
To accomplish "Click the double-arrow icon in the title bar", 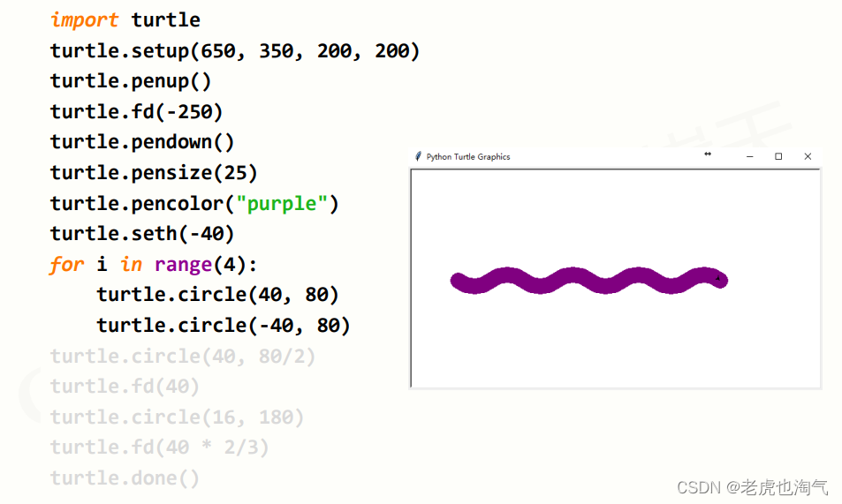I will pos(708,154).
